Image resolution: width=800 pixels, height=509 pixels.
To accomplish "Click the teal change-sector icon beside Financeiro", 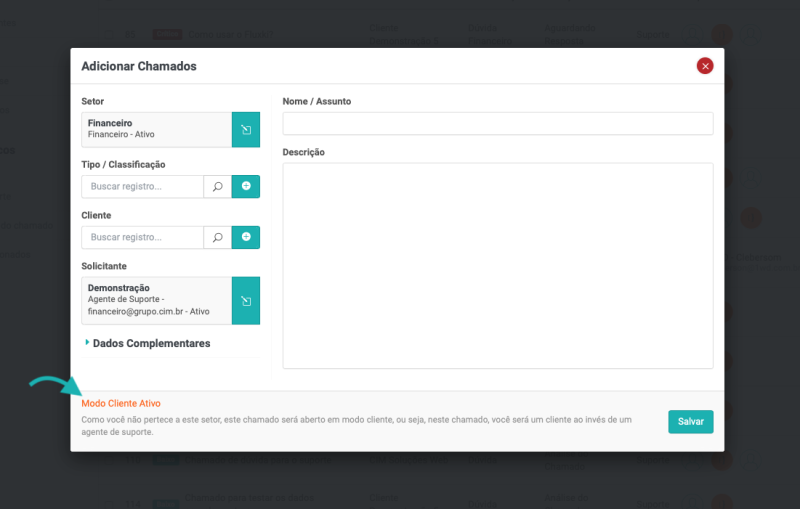I will [x=246, y=130].
